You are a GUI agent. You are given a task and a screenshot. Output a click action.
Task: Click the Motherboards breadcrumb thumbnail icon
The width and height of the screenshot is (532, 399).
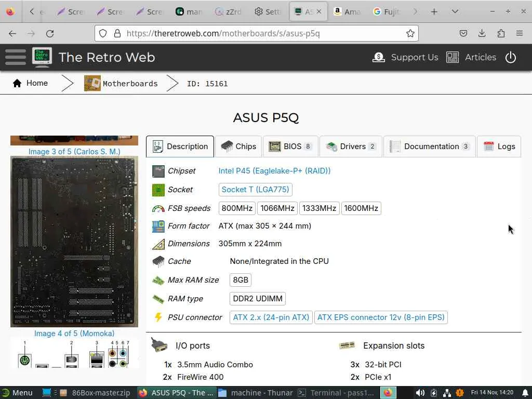point(92,83)
